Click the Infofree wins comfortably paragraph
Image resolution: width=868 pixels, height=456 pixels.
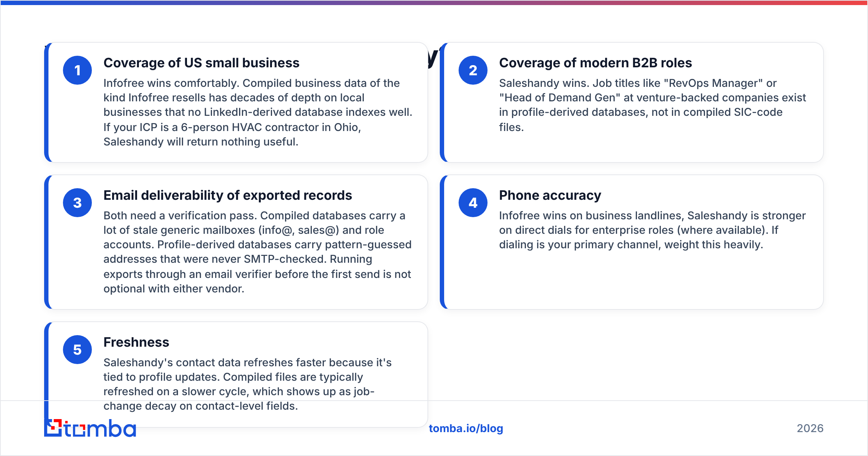(x=258, y=112)
